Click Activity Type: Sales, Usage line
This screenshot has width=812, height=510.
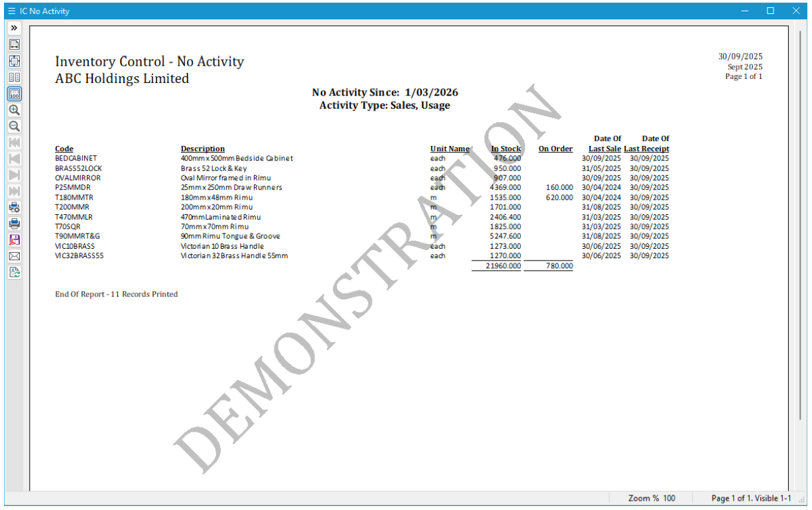[x=384, y=105]
